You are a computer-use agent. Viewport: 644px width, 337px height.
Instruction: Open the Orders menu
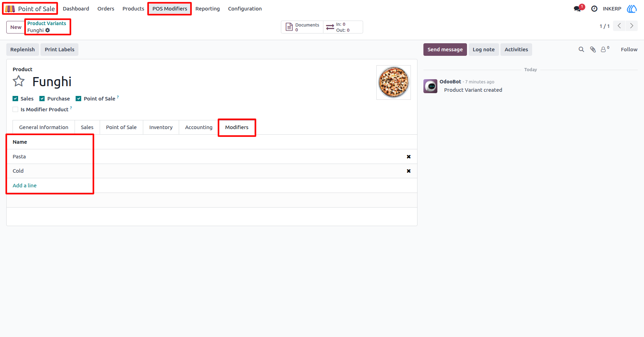tap(106, 9)
